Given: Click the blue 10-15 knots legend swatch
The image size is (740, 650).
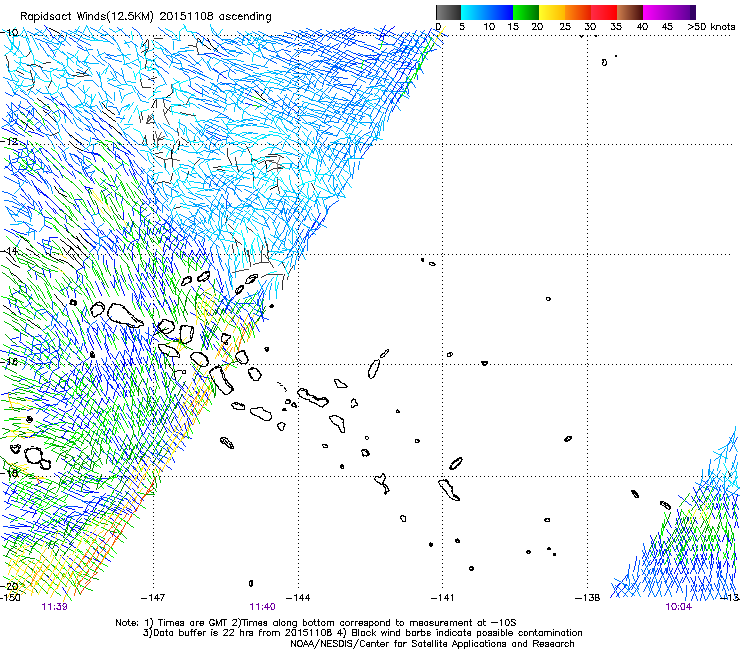Looking at the screenshot, I should [500, 12].
